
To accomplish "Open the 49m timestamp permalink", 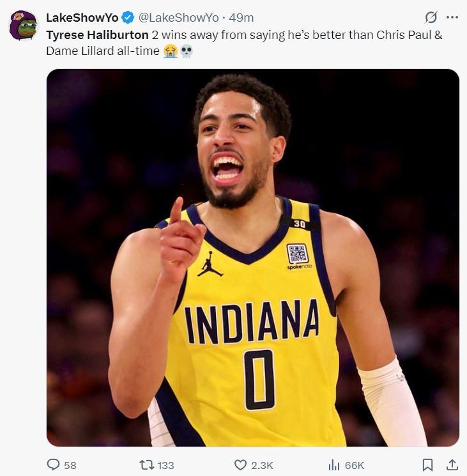I will [241, 18].
